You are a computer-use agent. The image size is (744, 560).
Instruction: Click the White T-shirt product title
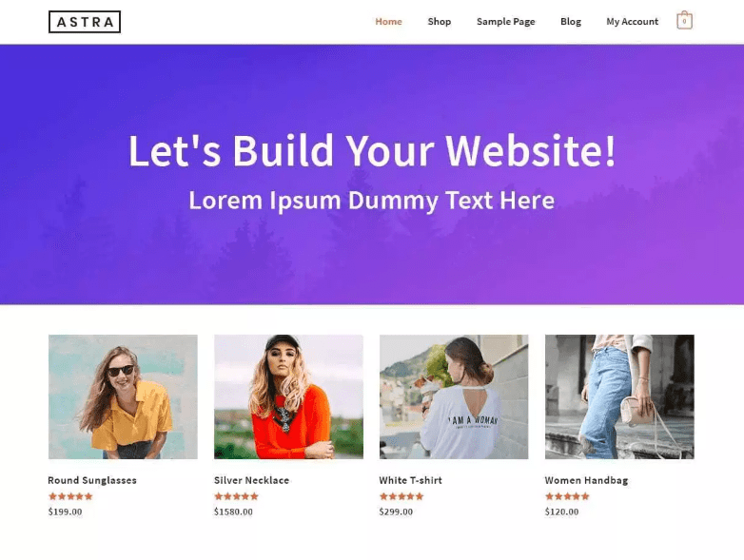click(410, 480)
